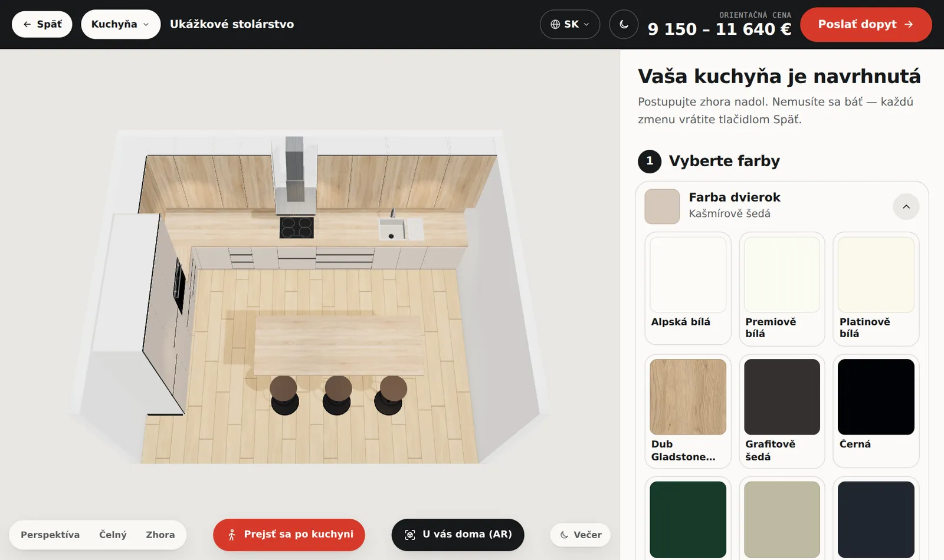Click the current Kašmírově šedá color preview
This screenshot has width=944, height=560.
click(x=662, y=206)
